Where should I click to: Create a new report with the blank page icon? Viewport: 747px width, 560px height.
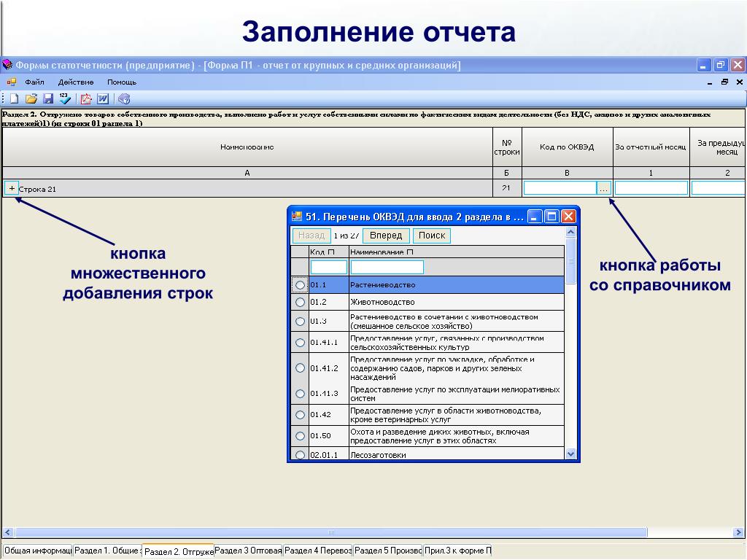coord(15,98)
